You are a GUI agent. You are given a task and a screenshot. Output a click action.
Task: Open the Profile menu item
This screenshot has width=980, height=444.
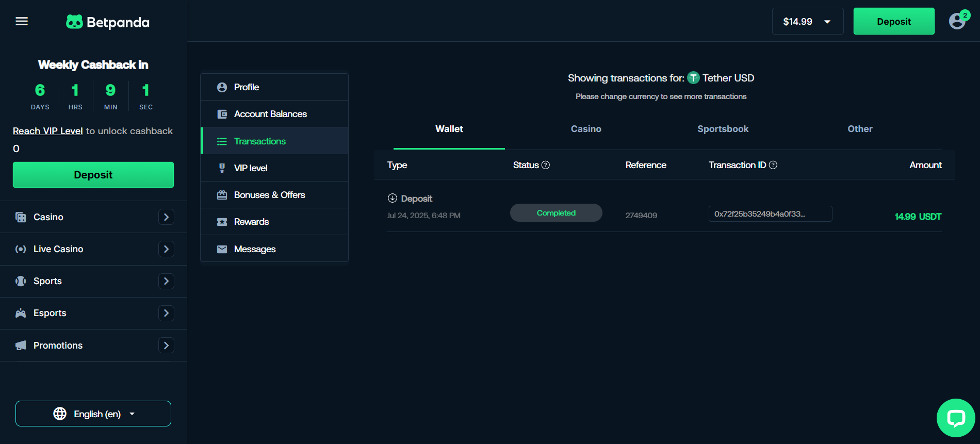pyautogui.click(x=274, y=87)
